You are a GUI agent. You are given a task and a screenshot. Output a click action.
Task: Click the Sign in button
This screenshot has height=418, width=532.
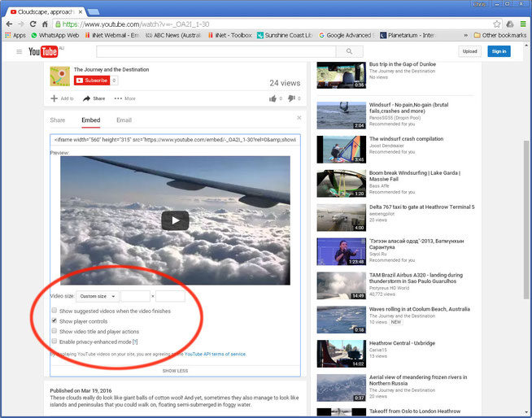pyautogui.click(x=499, y=51)
